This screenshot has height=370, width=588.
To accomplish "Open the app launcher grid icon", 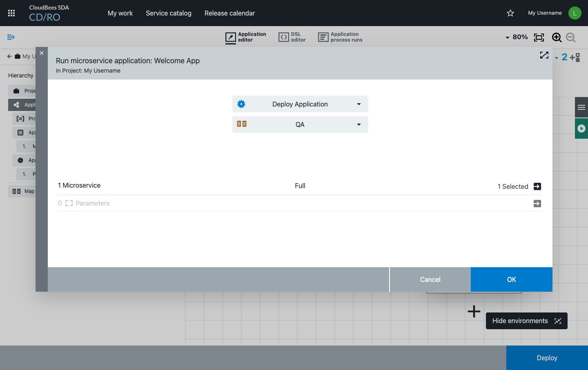I will [11, 13].
